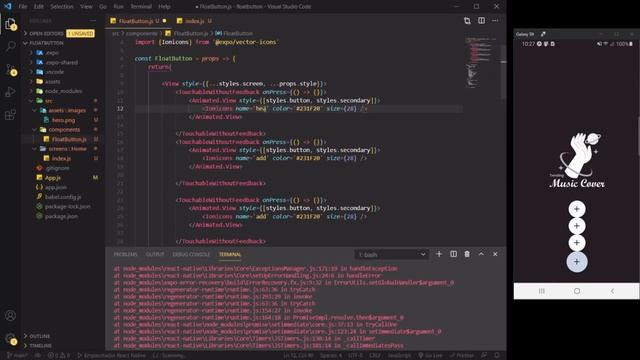The image size is (640, 360).
Task: Click the JavaScript language mode in status bar
Action: click(399, 356)
